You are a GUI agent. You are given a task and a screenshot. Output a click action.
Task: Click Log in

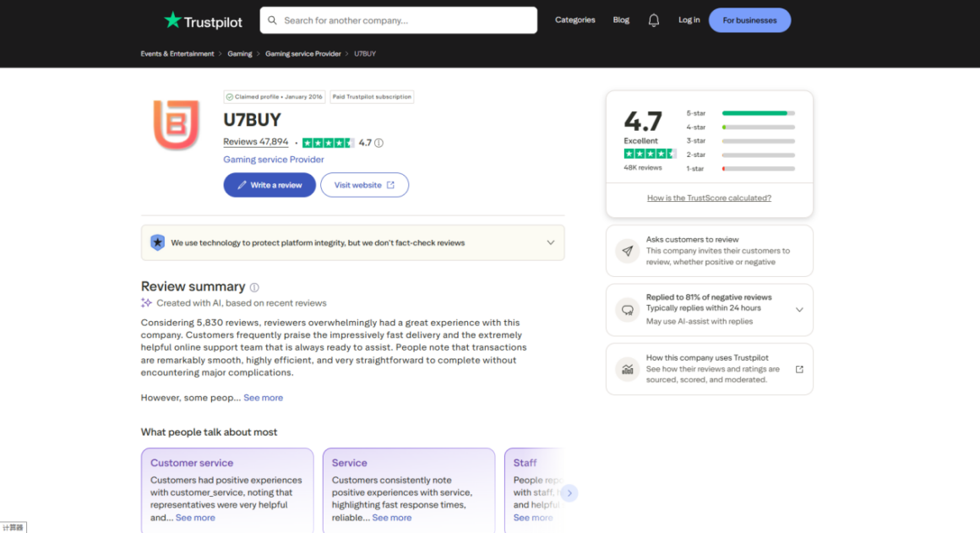click(x=689, y=20)
